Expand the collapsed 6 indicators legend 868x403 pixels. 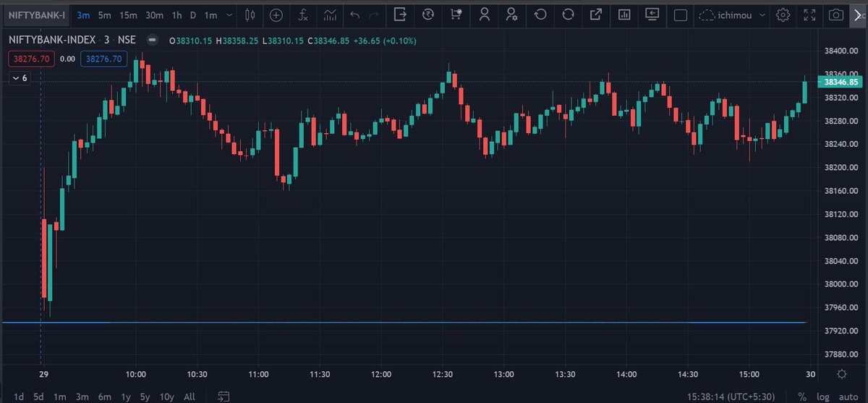tap(20, 77)
